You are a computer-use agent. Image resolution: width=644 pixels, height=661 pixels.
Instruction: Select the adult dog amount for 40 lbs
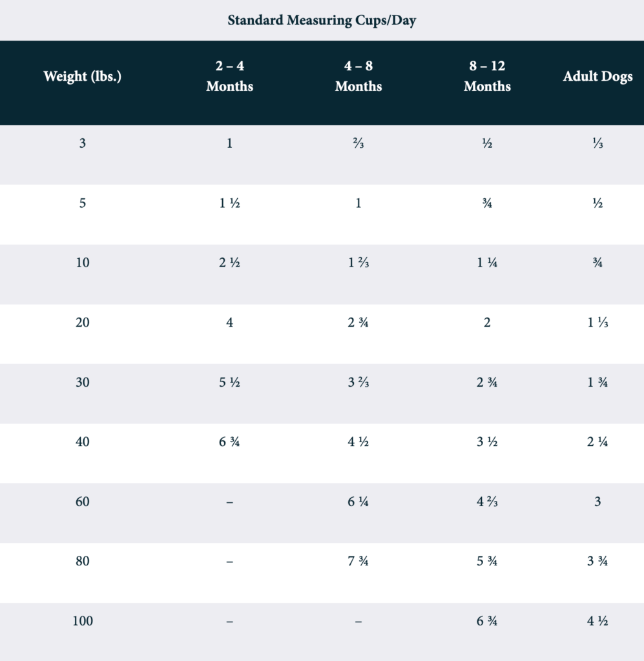[597, 442]
